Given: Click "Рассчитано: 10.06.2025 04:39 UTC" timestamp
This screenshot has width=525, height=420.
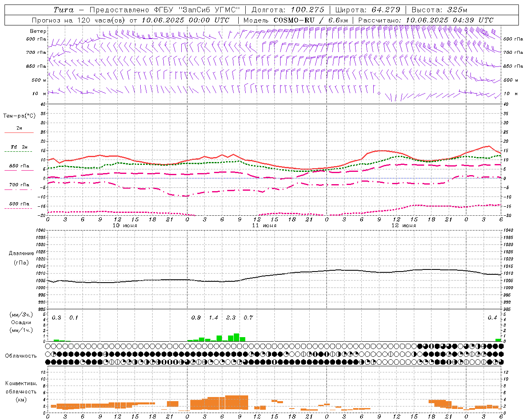Looking at the screenshot, I should (x=426, y=20).
